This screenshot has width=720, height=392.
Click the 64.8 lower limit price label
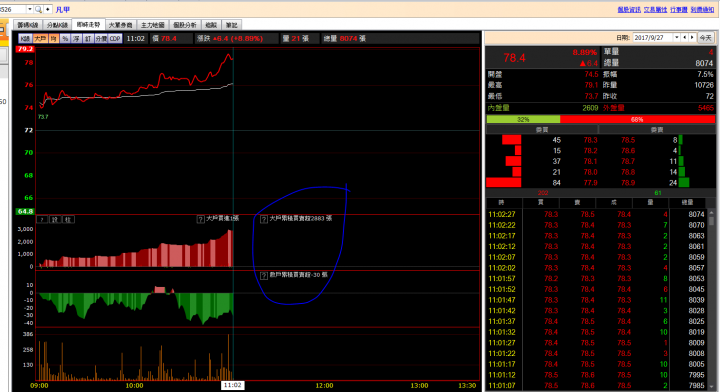click(25, 212)
